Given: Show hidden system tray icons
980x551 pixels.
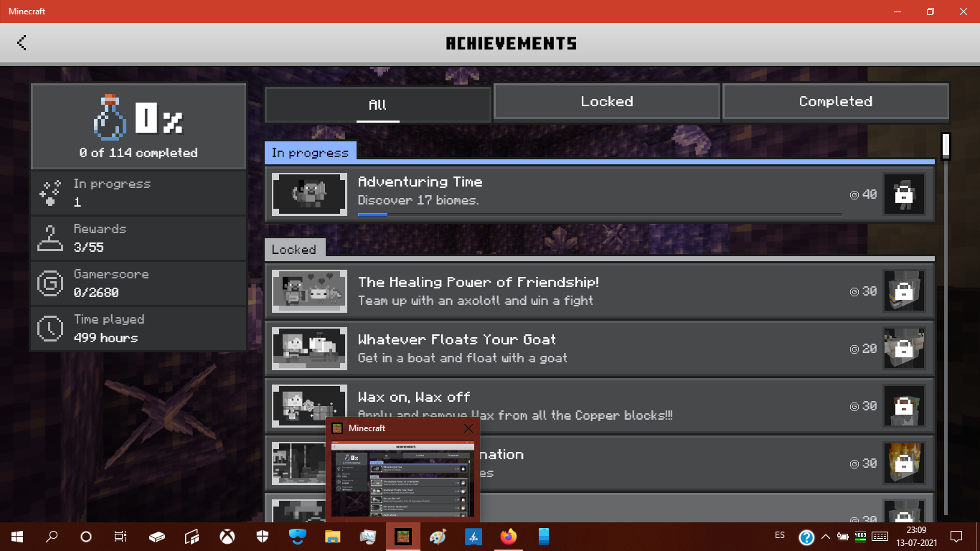Looking at the screenshot, I should coord(826,536).
